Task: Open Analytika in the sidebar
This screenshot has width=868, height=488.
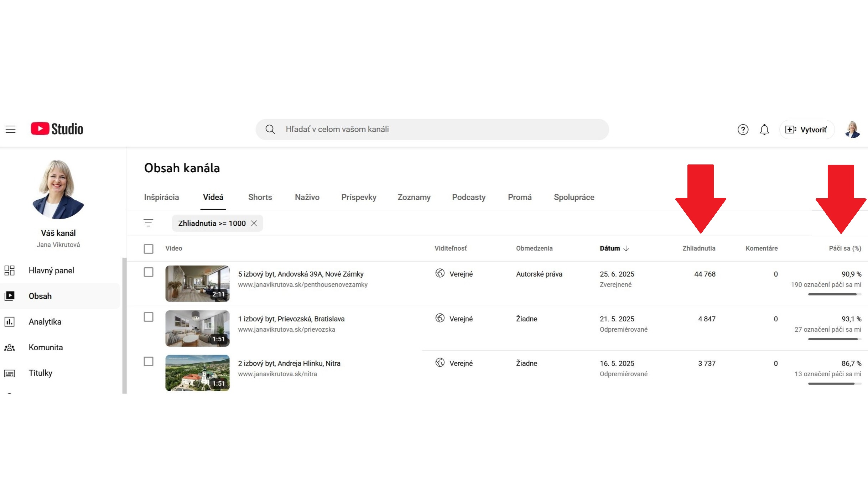Action: click(x=45, y=322)
